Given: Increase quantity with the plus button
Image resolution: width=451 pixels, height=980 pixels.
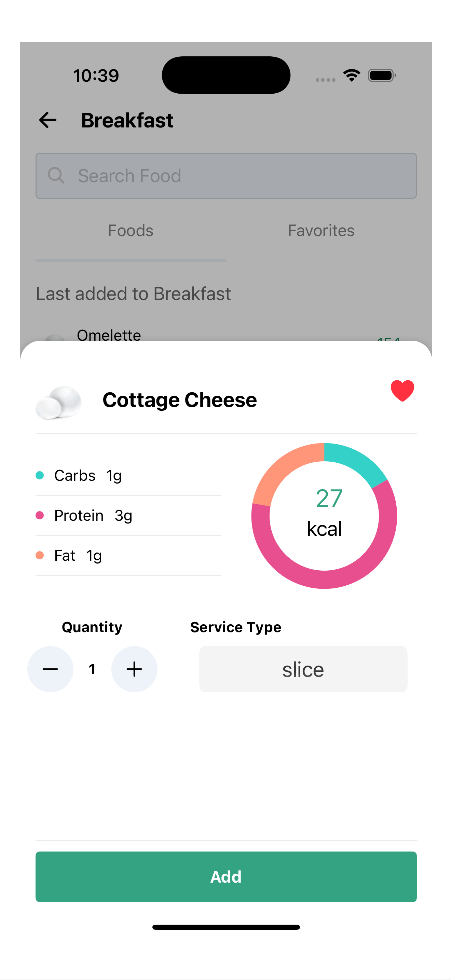Looking at the screenshot, I should (x=134, y=669).
